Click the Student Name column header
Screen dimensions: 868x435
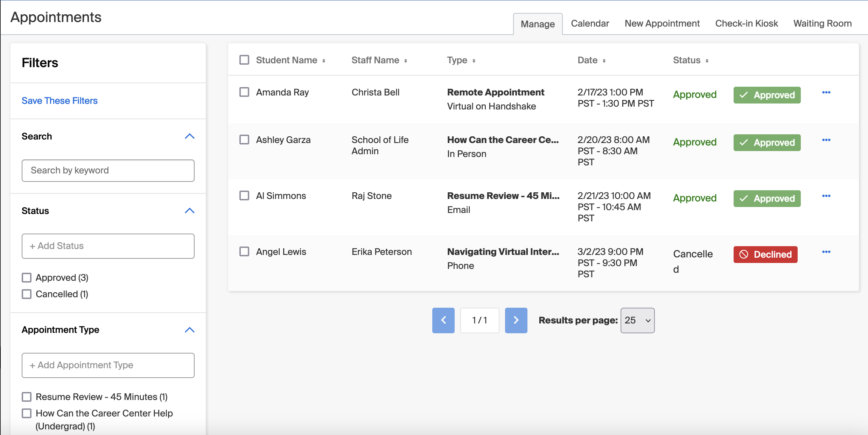pos(287,60)
